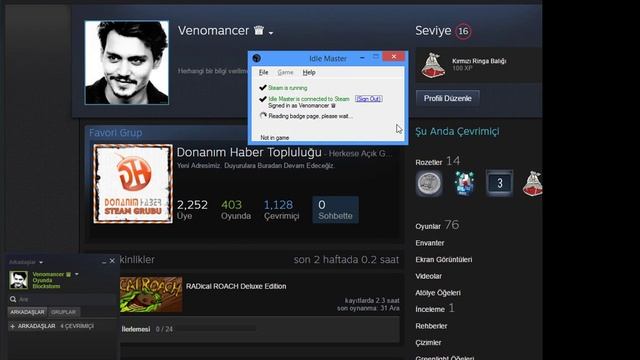Open the RADical ROACH Deluxe Edition title
The height and width of the screenshot is (360, 640).
(236, 286)
